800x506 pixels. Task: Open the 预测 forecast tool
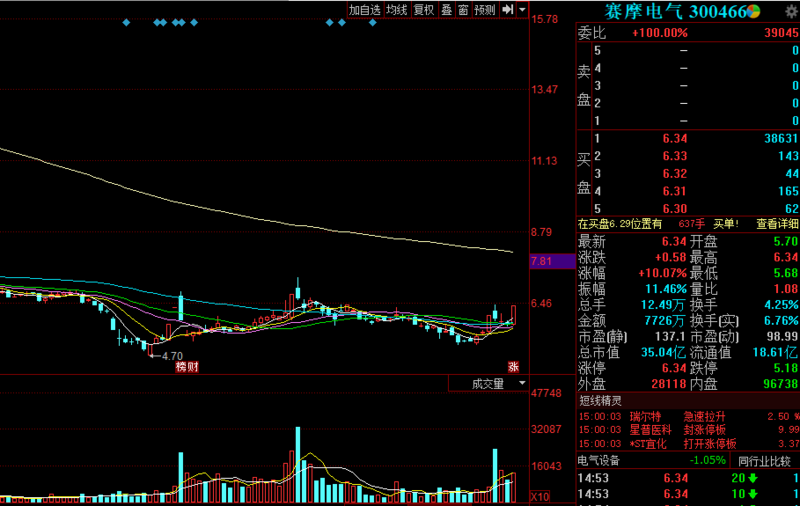(x=485, y=9)
